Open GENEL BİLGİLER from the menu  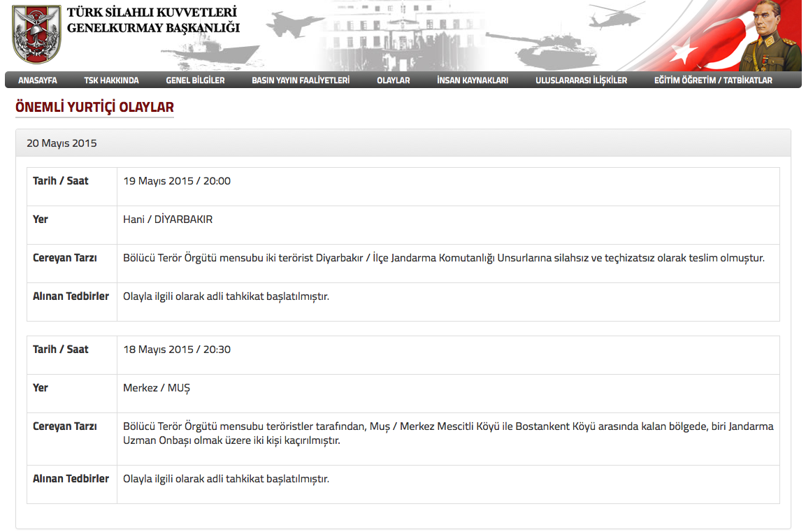coord(194,80)
